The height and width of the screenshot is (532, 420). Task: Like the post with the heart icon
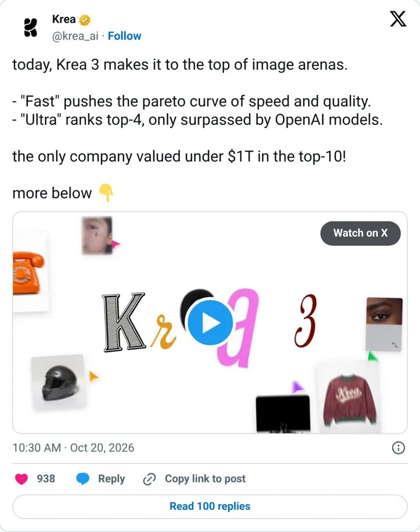(x=22, y=479)
